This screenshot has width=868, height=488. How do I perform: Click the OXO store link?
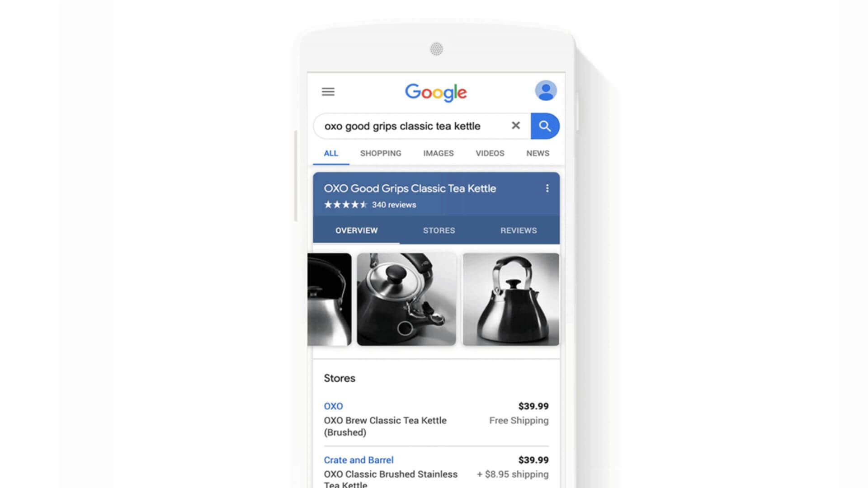point(332,406)
